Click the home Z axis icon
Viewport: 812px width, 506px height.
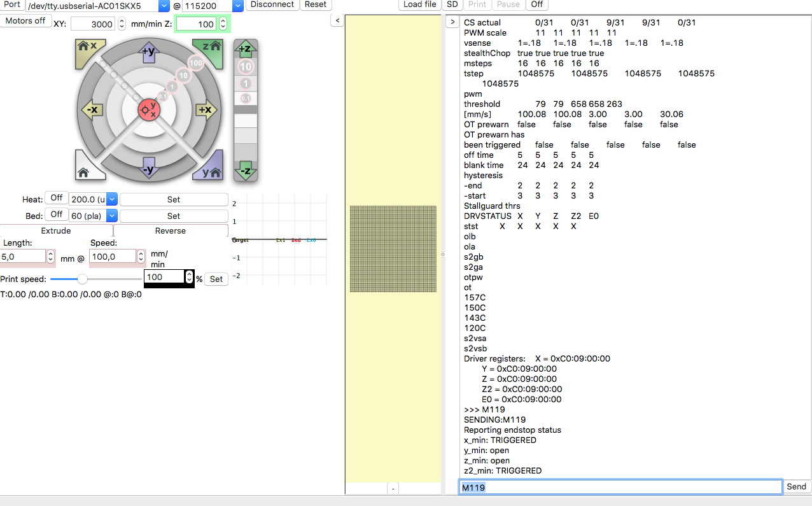click(209, 50)
